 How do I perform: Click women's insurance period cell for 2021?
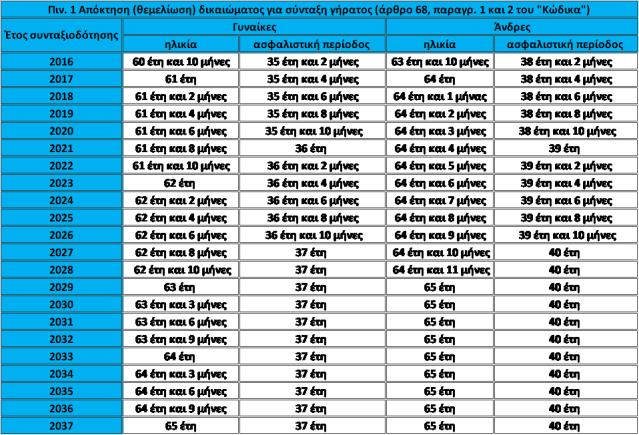[x=311, y=148]
